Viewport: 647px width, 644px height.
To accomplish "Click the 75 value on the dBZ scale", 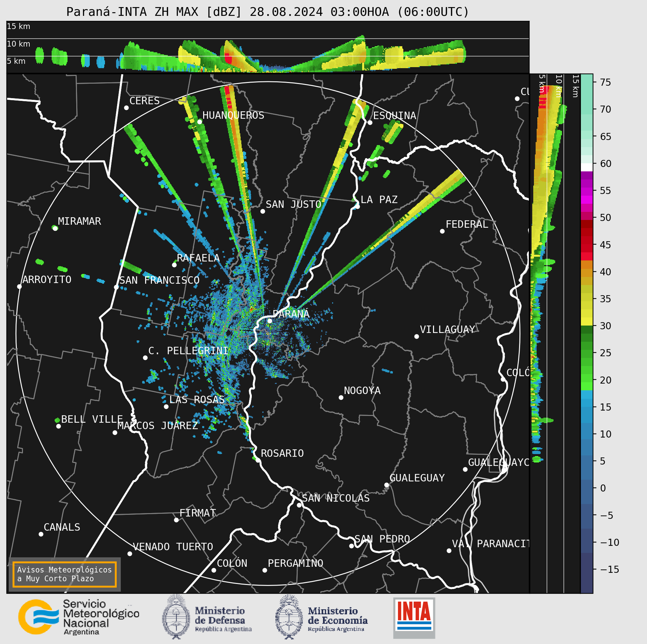I will 605,82.
